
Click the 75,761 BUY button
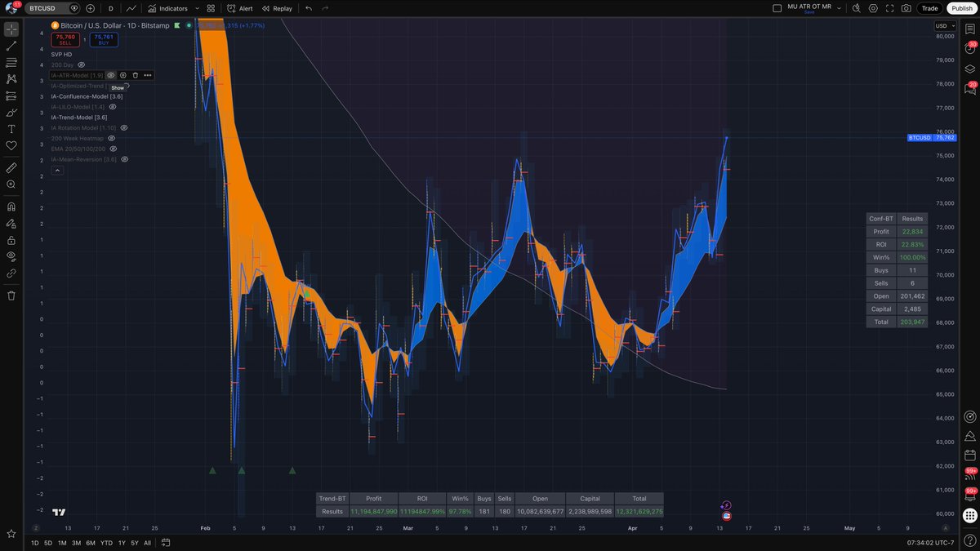[x=104, y=39]
